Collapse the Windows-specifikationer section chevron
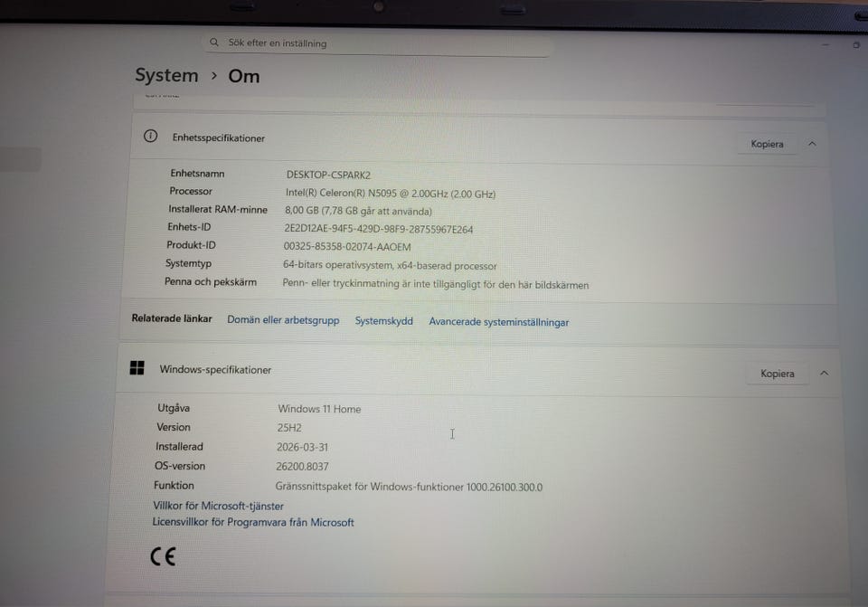The height and width of the screenshot is (607, 868). point(825,374)
